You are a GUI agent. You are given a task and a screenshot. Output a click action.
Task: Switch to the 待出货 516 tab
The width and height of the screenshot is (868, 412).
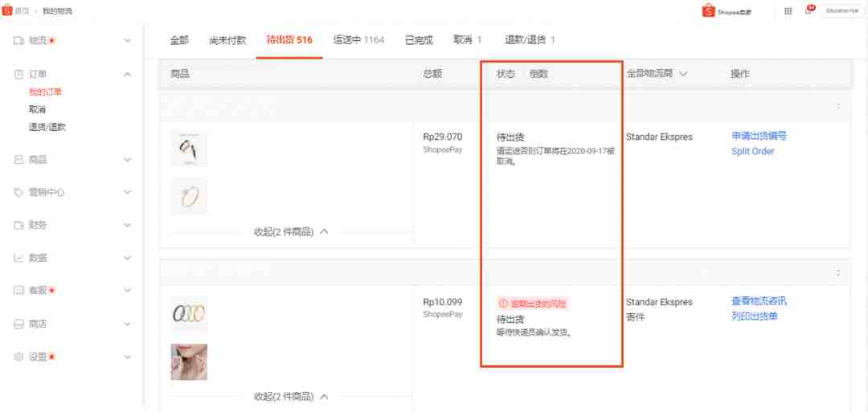pos(289,40)
